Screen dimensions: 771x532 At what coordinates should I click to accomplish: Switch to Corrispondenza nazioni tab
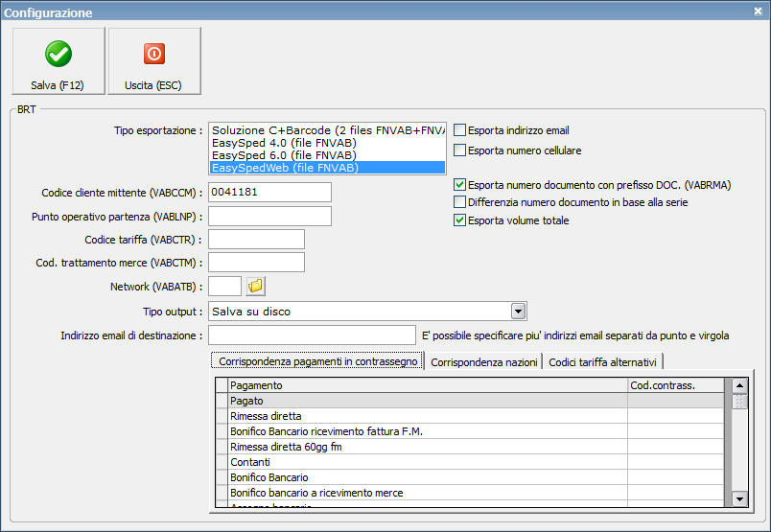coord(484,362)
